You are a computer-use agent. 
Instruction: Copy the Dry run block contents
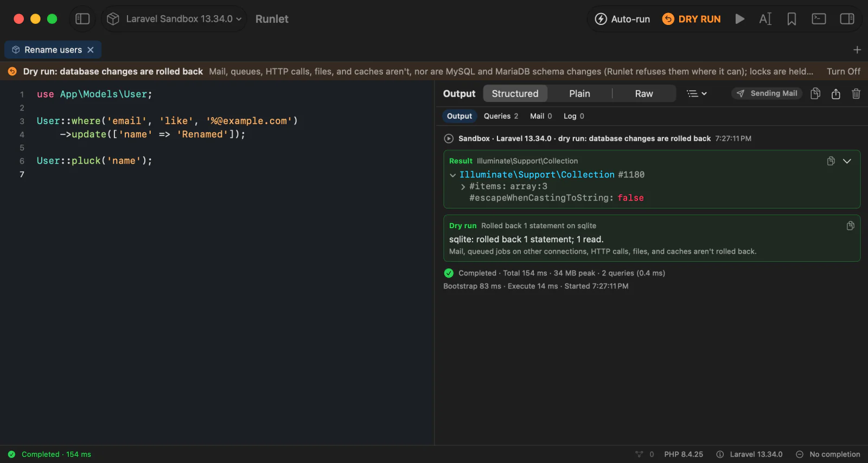click(850, 226)
